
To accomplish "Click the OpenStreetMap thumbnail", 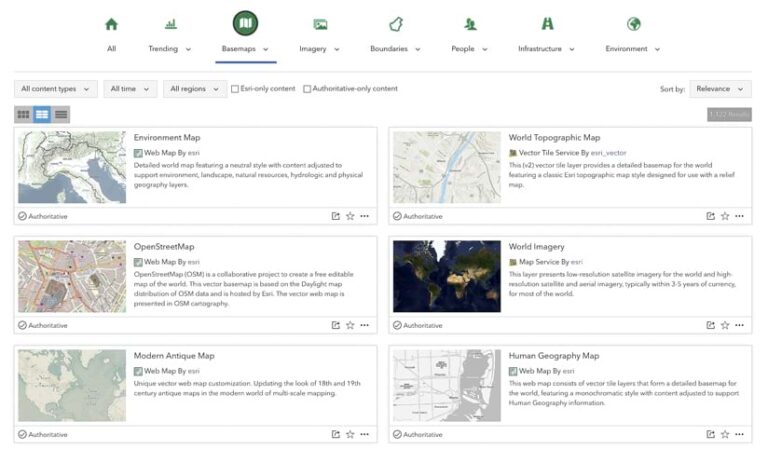I will (x=72, y=276).
